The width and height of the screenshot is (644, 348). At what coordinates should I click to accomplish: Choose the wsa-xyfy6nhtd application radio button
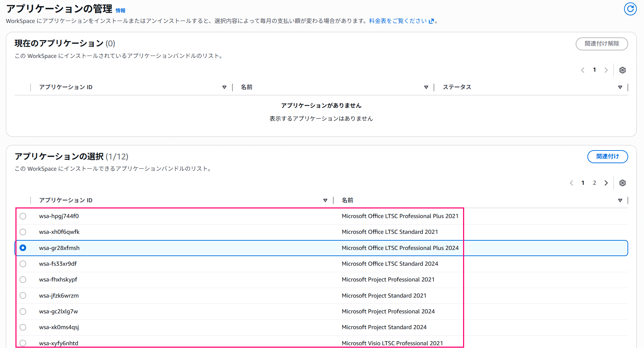[23, 343]
